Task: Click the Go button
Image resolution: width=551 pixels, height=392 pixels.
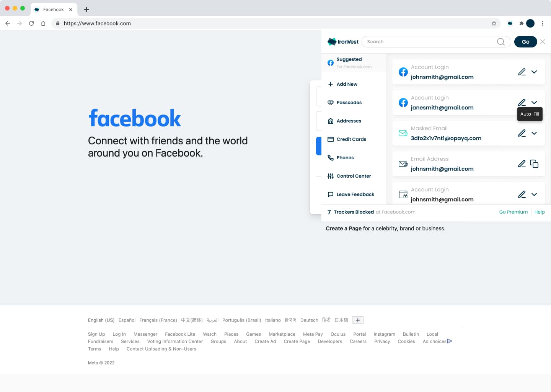Action: point(526,42)
